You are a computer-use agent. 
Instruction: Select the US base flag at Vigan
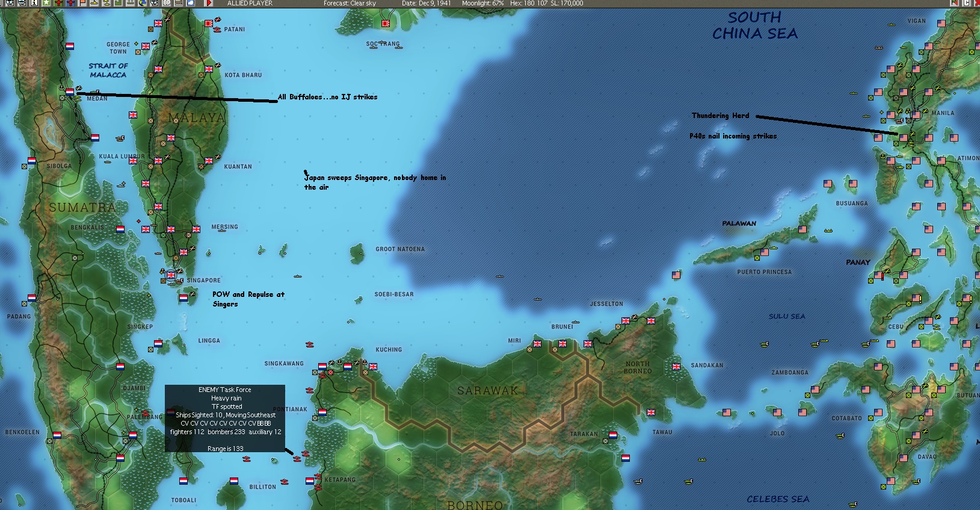click(x=941, y=23)
